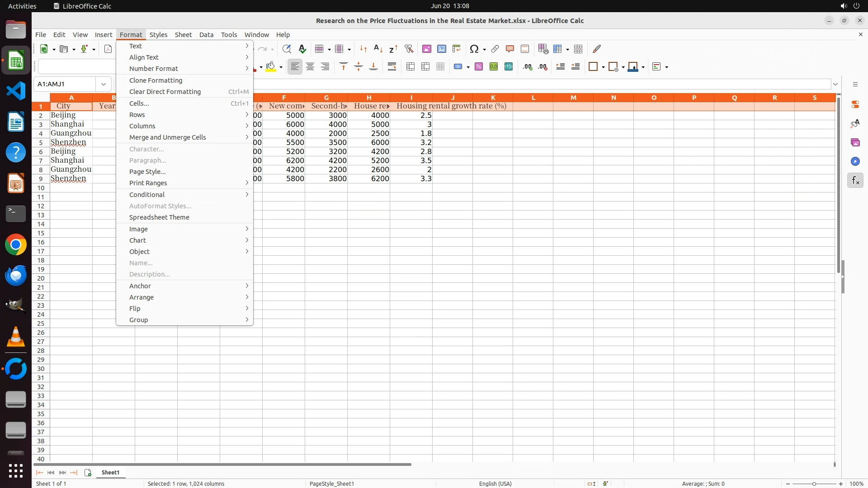Image resolution: width=868 pixels, height=488 pixels.
Task: Toggle Wrap Text in the toolbar
Action: [x=392, y=67]
